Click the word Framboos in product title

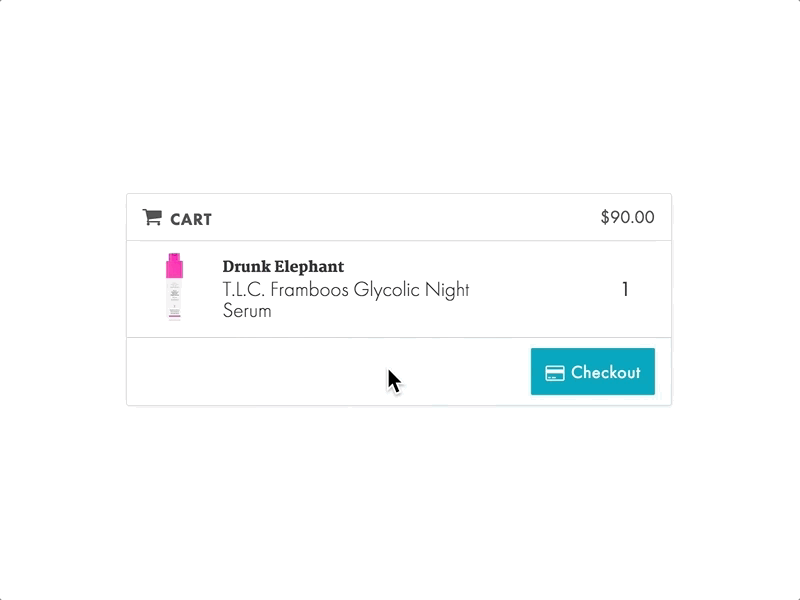point(312,290)
